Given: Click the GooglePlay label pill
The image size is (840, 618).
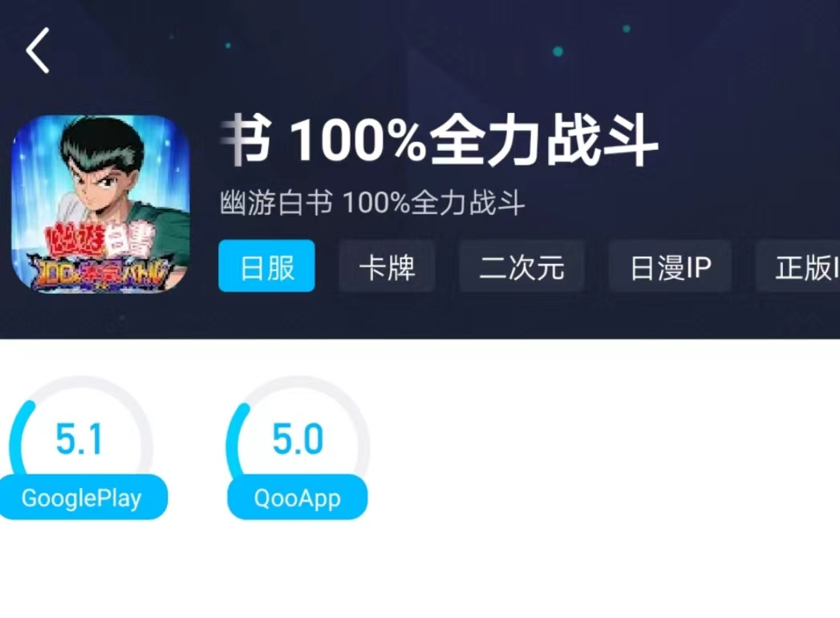Looking at the screenshot, I should 81,498.
